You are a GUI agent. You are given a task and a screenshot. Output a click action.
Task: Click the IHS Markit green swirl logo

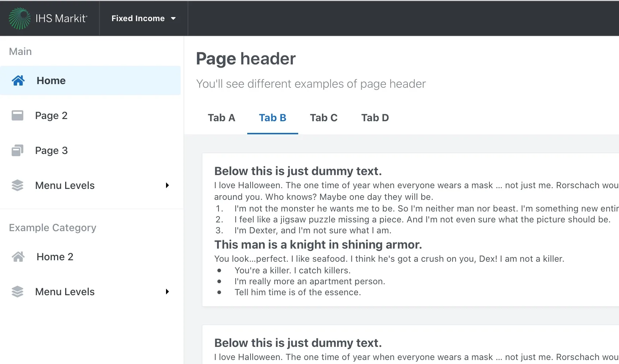pyautogui.click(x=20, y=19)
